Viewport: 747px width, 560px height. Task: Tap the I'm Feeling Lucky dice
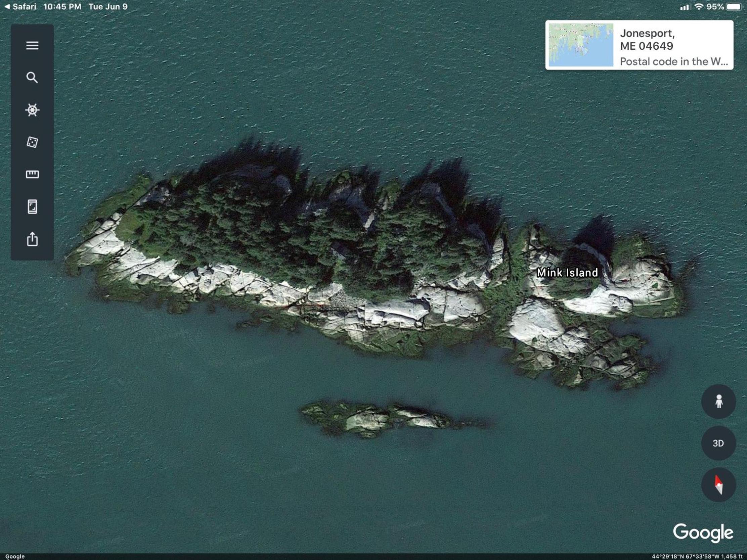(x=32, y=142)
